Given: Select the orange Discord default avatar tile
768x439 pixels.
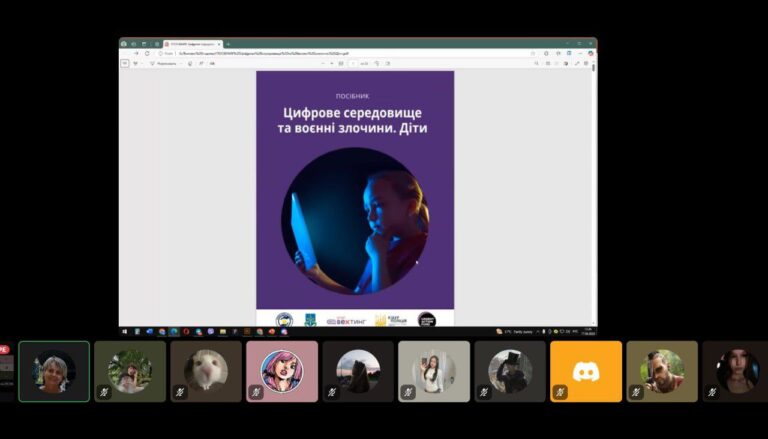Looking at the screenshot, I should click(586, 371).
